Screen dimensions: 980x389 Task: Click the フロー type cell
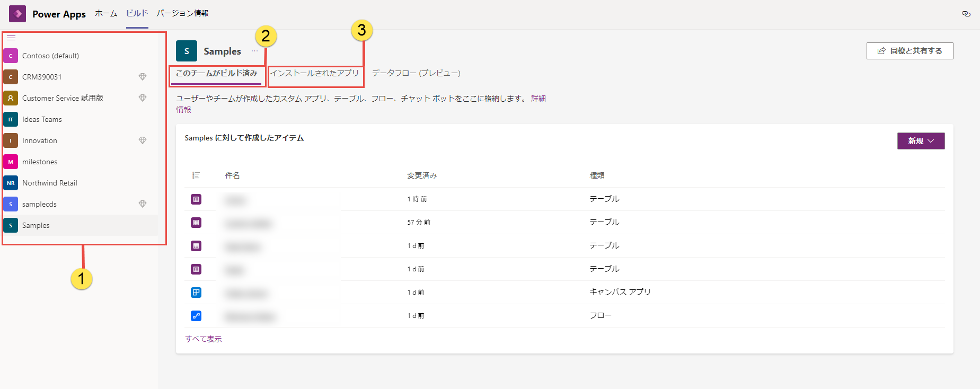tap(601, 315)
